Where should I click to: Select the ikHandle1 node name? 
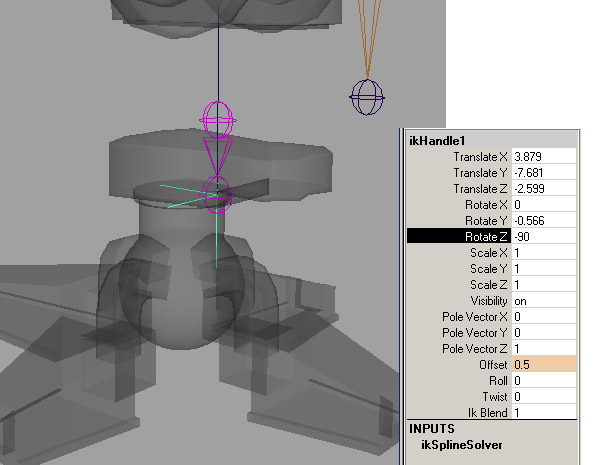point(437,141)
